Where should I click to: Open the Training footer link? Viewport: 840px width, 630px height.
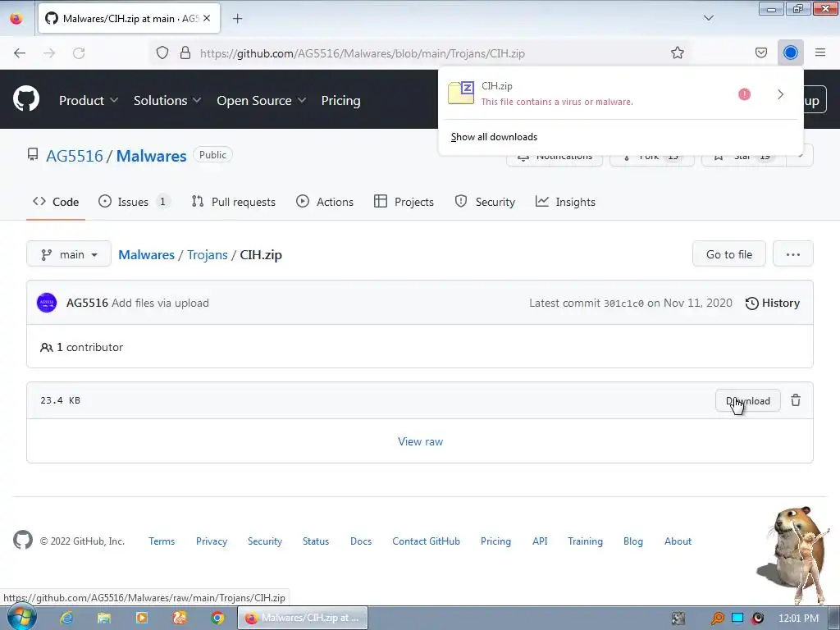click(x=585, y=541)
